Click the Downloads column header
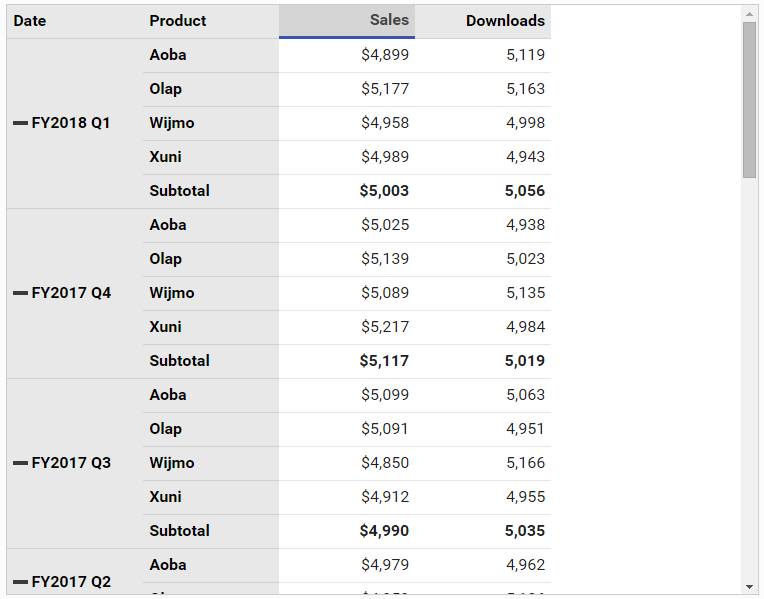The image size is (764, 599). pyautogui.click(x=483, y=21)
